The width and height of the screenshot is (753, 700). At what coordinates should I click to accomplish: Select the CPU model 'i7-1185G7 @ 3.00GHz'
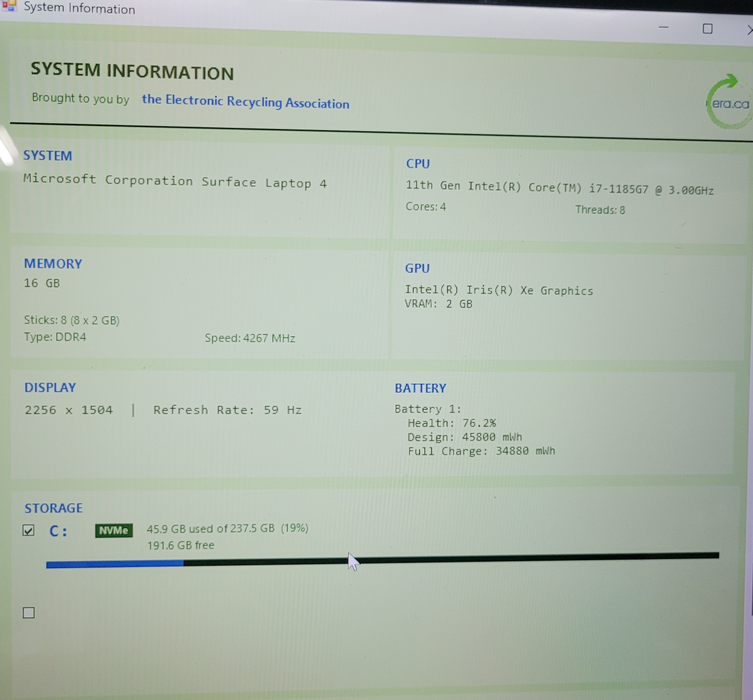pyautogui.click(x=651, y=189)
